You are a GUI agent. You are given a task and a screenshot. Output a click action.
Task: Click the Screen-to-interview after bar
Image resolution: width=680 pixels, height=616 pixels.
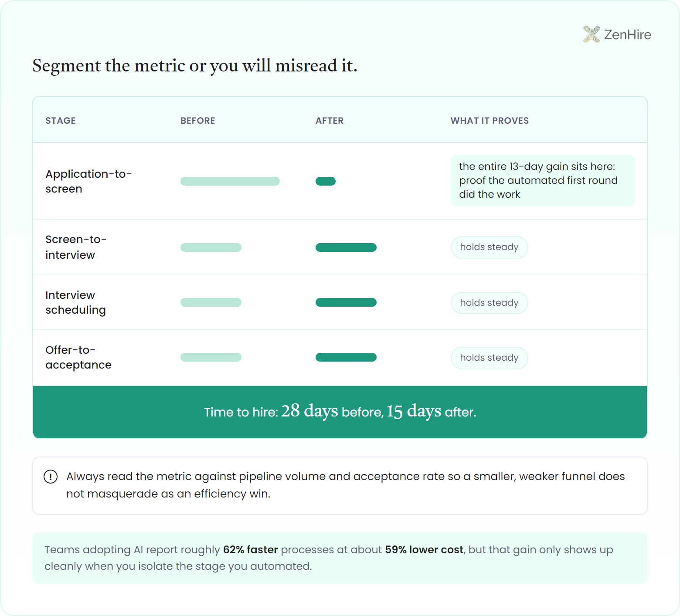coord(346,247)
